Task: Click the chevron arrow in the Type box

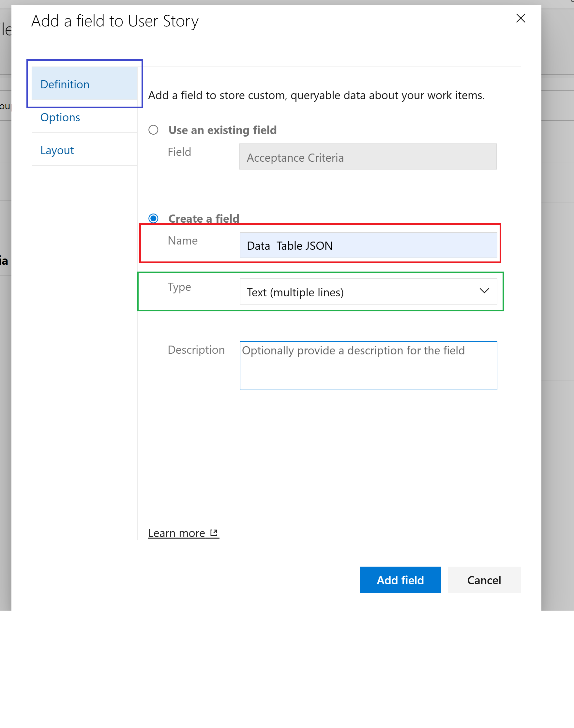Action: pos(484,291)
